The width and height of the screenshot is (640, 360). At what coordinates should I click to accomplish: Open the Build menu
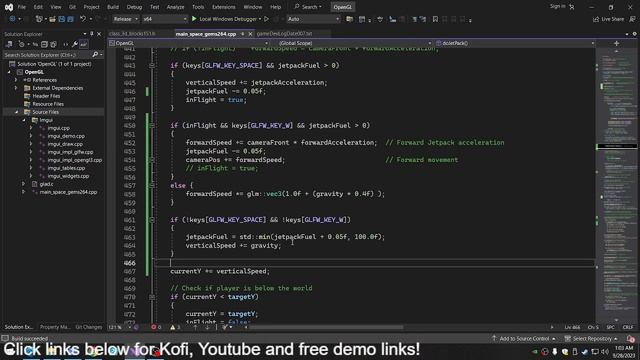[x=113, y=7]
